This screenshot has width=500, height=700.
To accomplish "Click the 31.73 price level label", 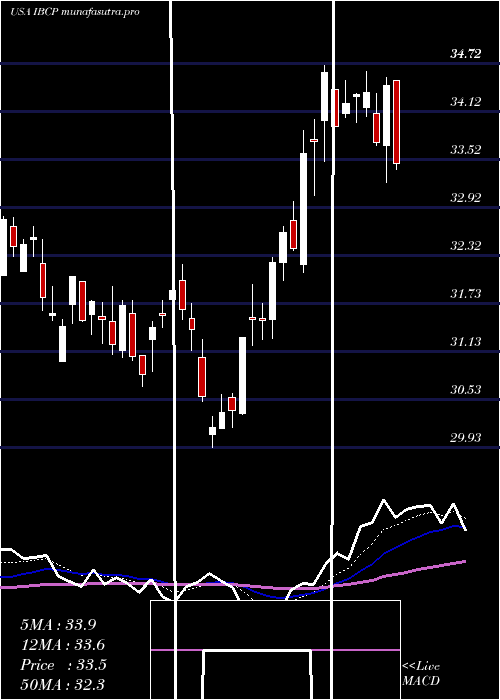I will pos(466,294).
